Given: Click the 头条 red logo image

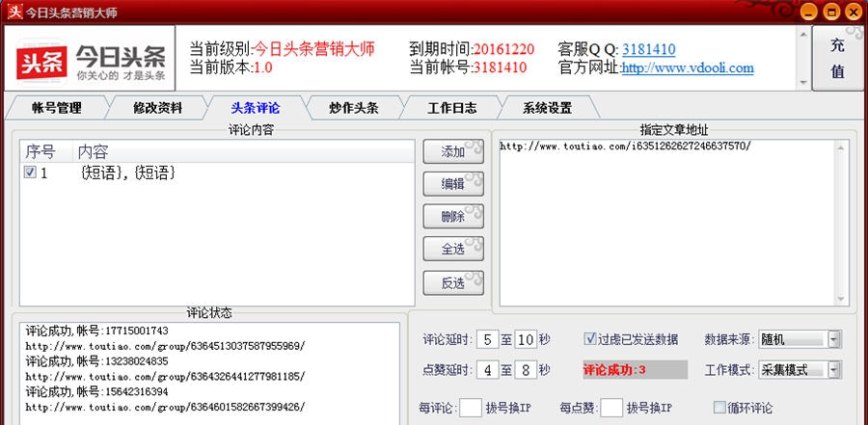Looking at the screenshot, I should tap(41, 63).
